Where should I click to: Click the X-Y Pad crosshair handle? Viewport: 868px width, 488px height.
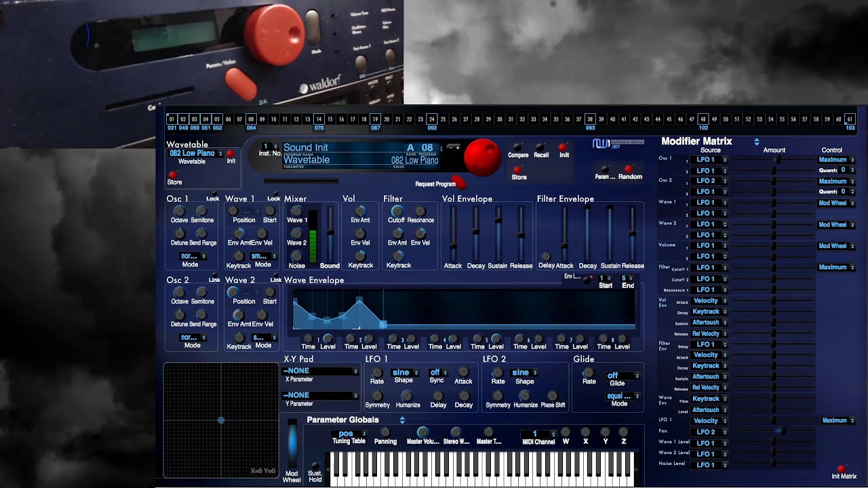221,420
